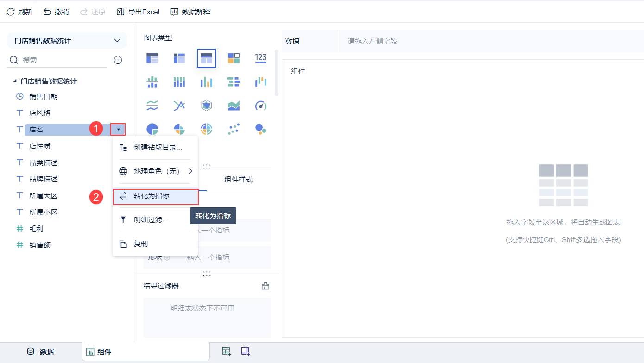Image resolution: width=644 pixels, height=363 pixels.
Task: Select the pie chart type
Action: [152, 129]
